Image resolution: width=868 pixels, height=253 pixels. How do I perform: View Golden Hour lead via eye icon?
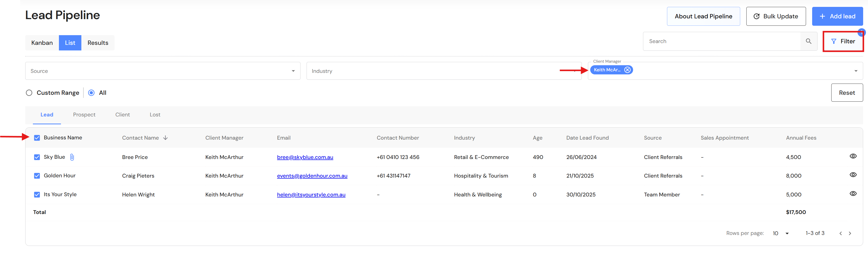(x=853, y=175)
